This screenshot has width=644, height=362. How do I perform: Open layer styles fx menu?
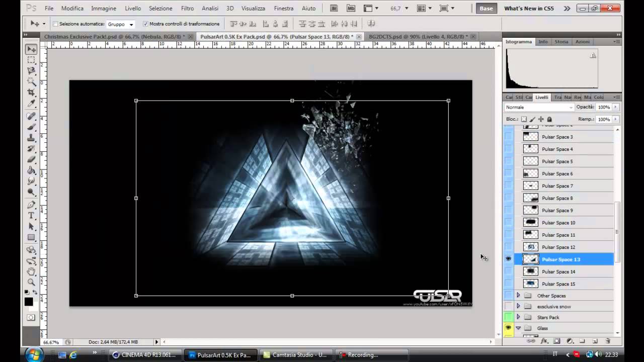tap(544, 341)
